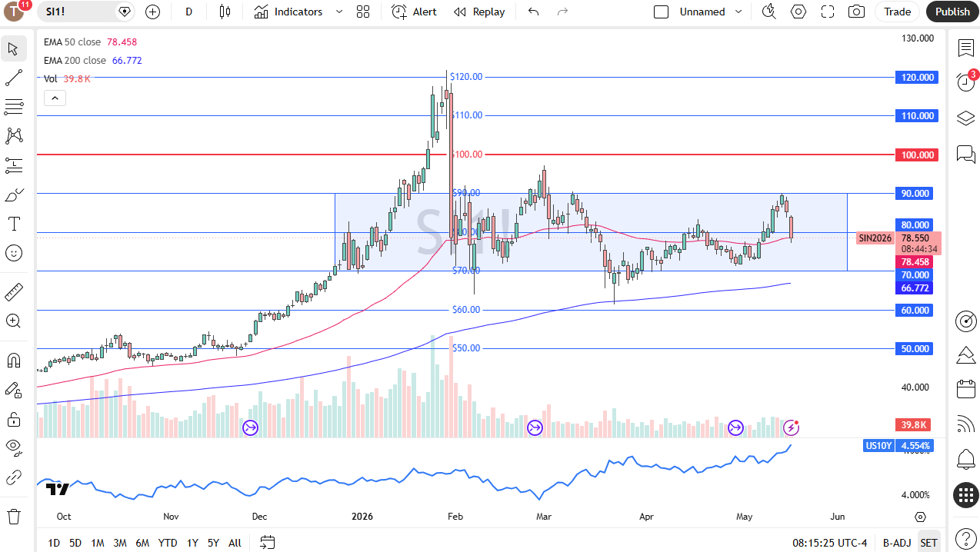Switch to the 1D range

(x=54, y=543)
